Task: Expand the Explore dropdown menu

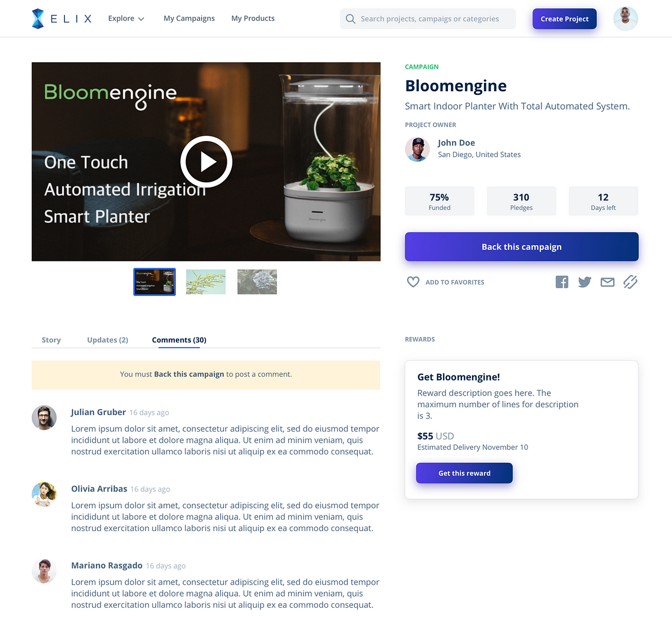Action: 126,18
